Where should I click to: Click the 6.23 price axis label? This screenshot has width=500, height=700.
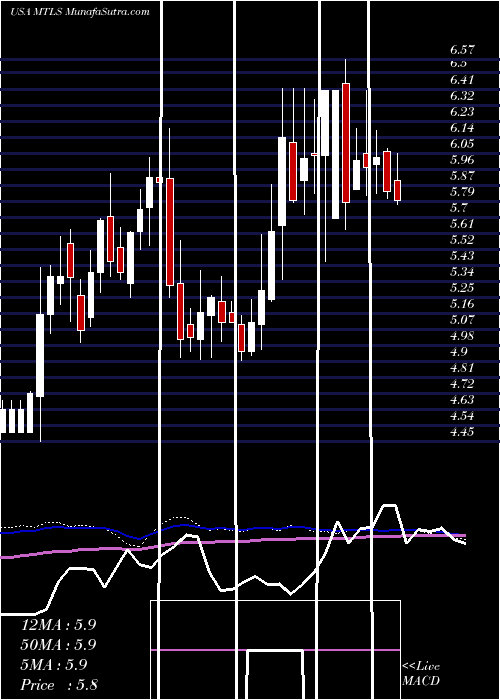(x=462, y=112)
